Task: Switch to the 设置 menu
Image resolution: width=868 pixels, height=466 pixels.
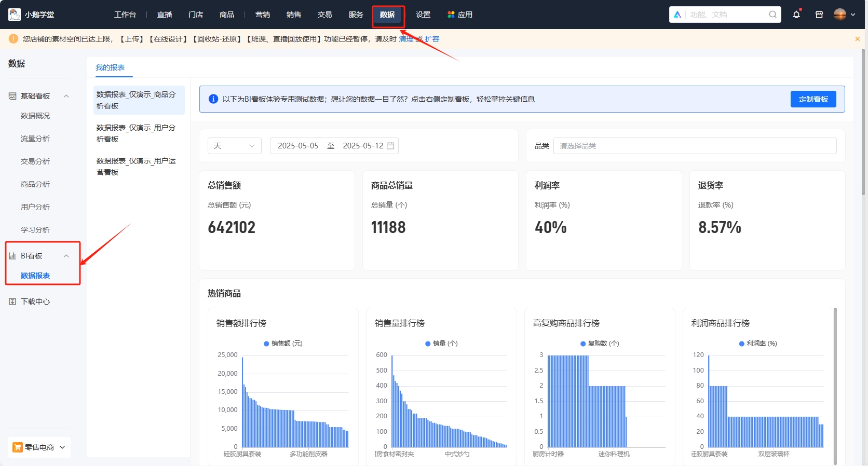Action: [x=423, y=15]
